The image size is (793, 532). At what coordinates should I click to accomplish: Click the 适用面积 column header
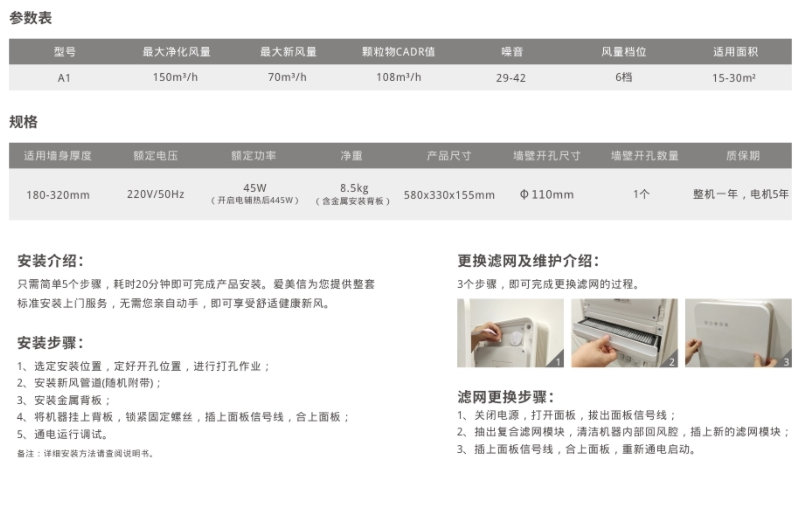(735, 52)
